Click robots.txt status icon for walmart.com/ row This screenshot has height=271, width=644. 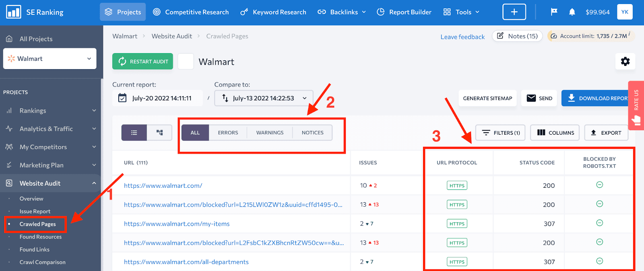coord(599,185)
